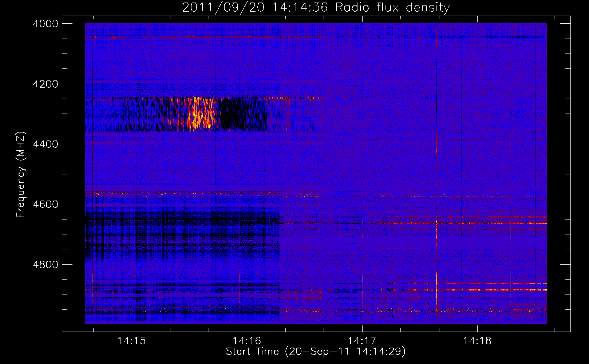Click the 14:15 time tick label
The height and width of the screenshot is (364, 589).
click(x=131, y=341)
